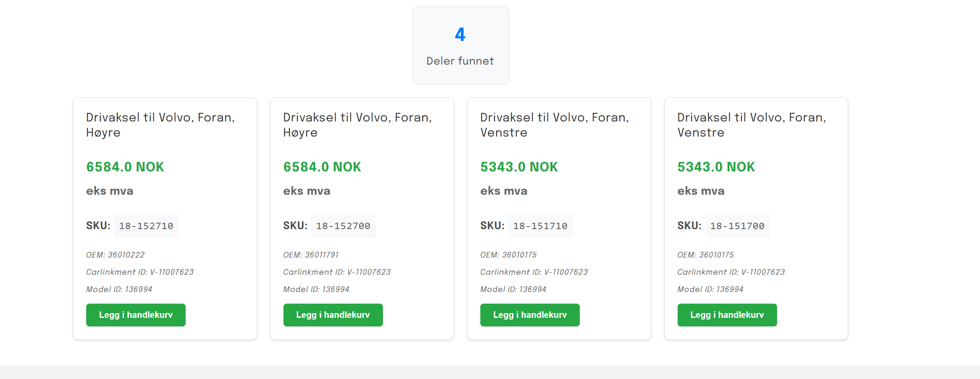Click second Høyre driveshaft card title

point(357,125)
